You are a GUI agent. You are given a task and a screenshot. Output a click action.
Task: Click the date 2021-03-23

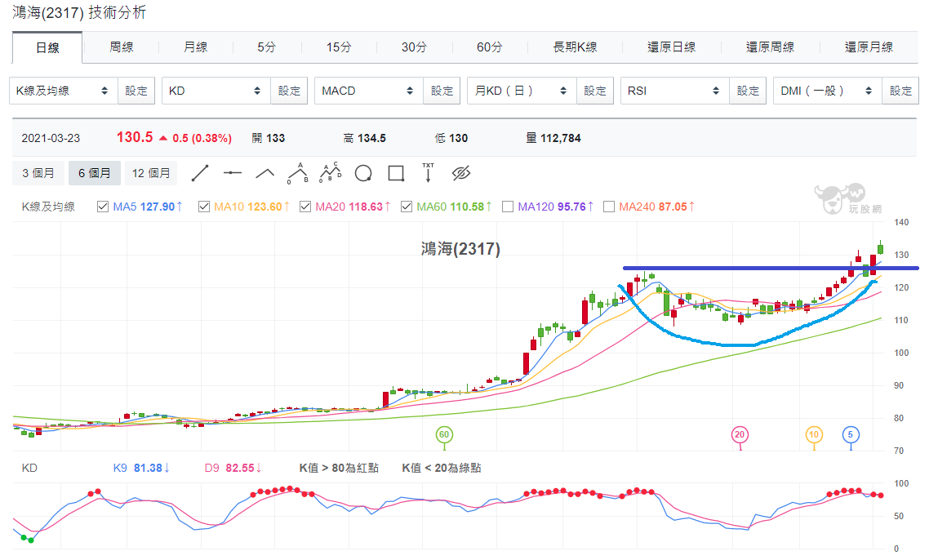51,138
